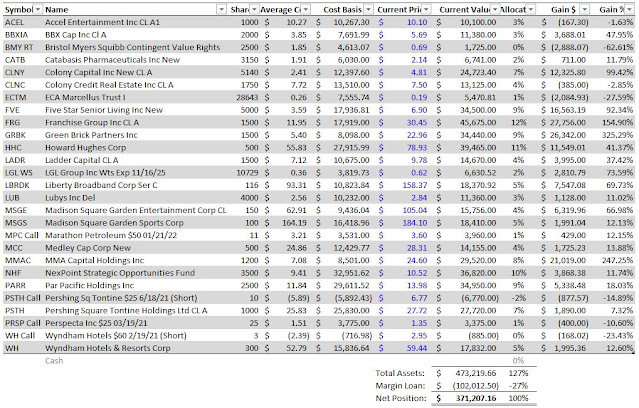Select the ECTM shares value 28643
Screen dimensions: 639x408
247,98
